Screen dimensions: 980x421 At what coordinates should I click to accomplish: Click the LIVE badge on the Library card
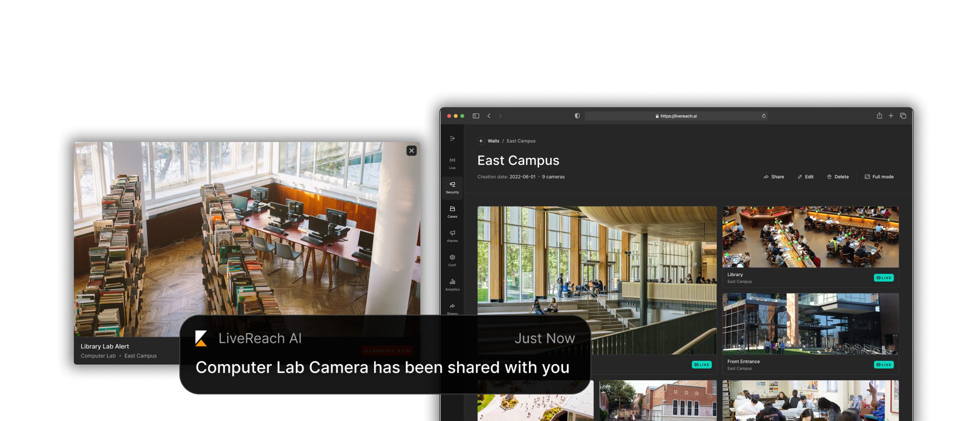click(884, 278)
